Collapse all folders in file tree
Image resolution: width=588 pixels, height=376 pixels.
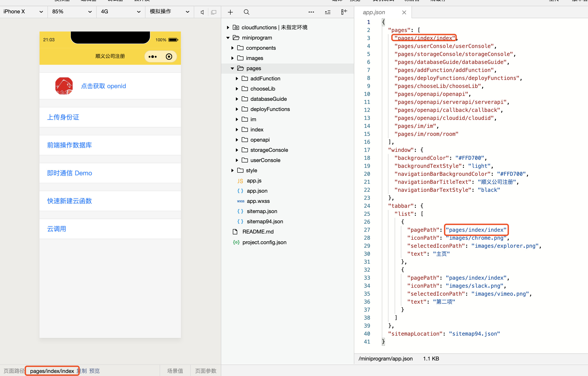(x=328, y=12)
